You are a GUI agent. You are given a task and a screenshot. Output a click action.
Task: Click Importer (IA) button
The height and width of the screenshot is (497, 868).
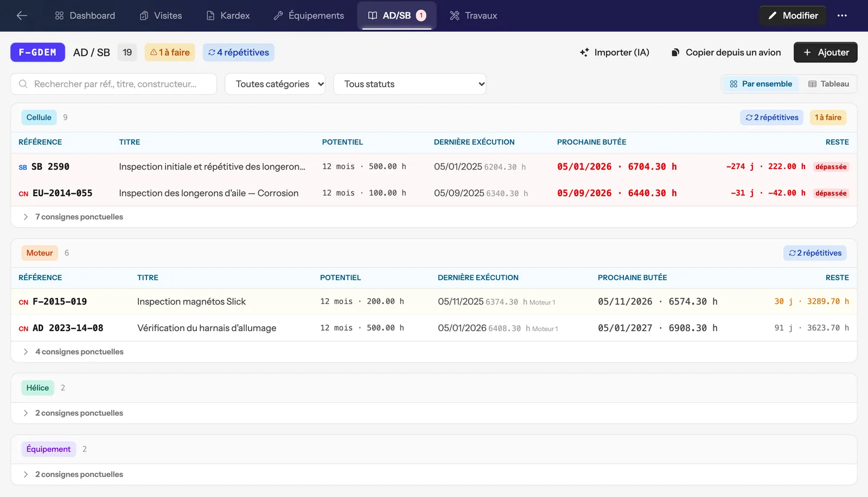pyautogui.click(x=615, y=53)
